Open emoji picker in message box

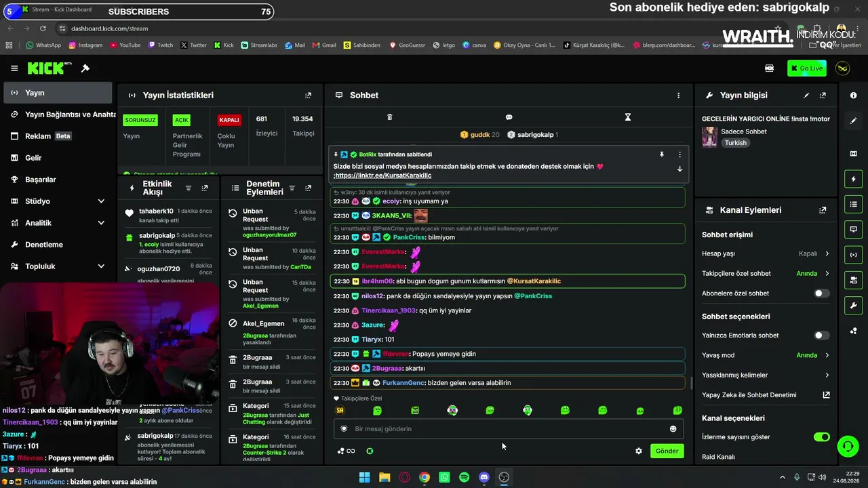[x=673, y=428]
